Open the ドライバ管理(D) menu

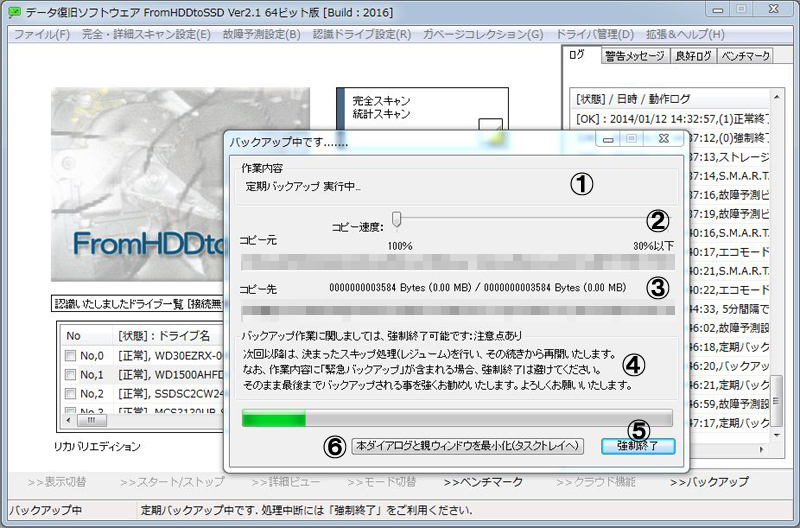click(x=594, y=34)
